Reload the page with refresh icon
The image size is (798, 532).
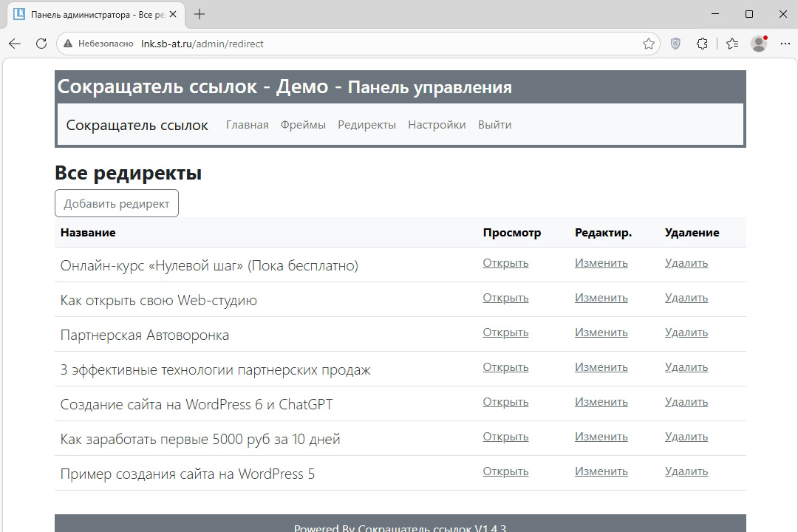(x=41, y=44)
